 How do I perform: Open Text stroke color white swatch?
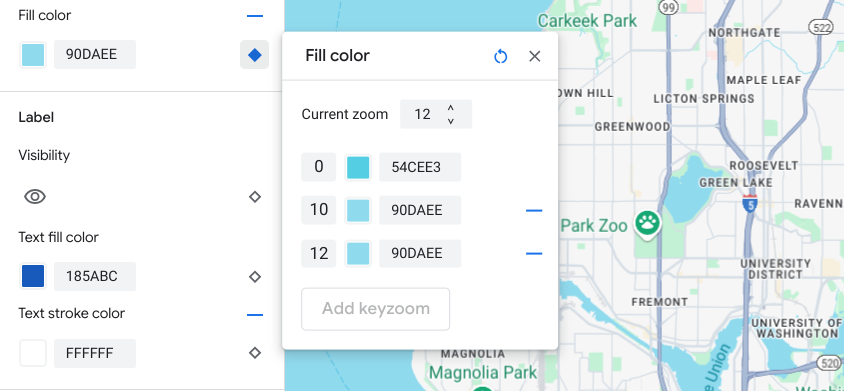point(33,353)
